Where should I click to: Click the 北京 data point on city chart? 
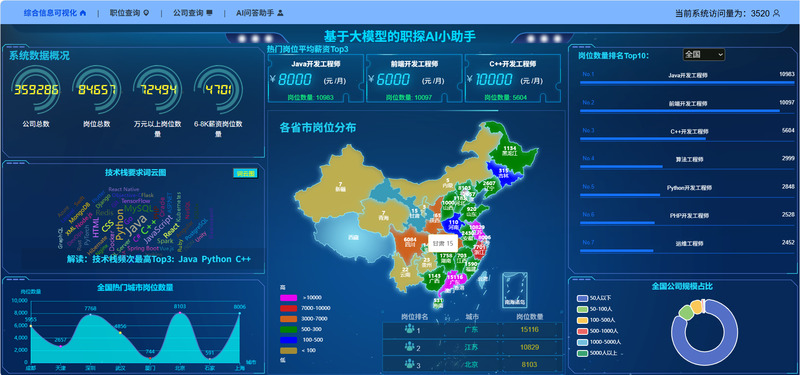point(180,313)
